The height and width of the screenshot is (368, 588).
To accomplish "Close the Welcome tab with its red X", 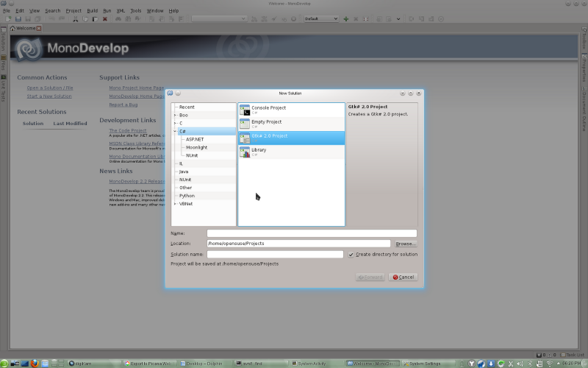I will 39,28.
